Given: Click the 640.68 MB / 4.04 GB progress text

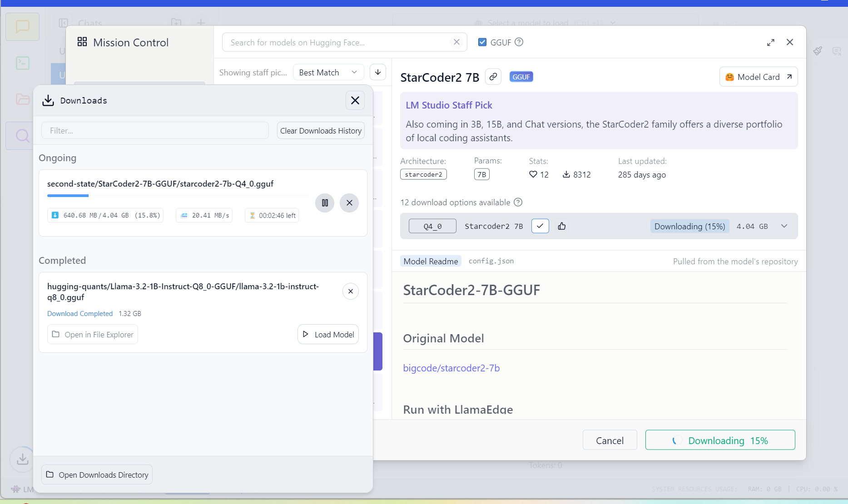Looking at the screenshot, I should (105, 215).
